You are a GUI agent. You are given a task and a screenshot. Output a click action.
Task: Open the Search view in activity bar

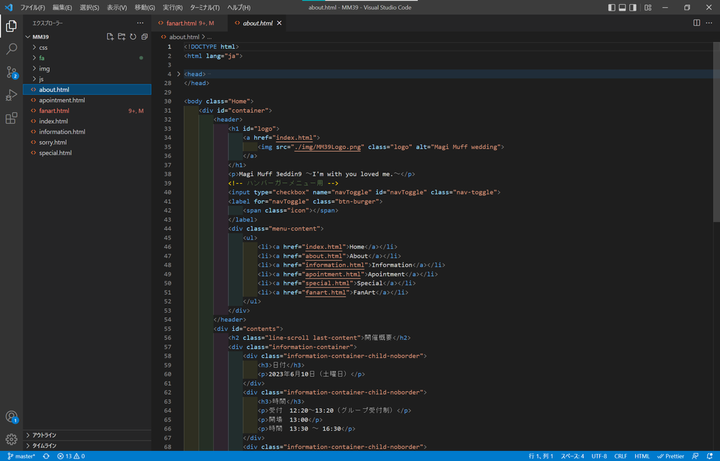click(11, 48)
